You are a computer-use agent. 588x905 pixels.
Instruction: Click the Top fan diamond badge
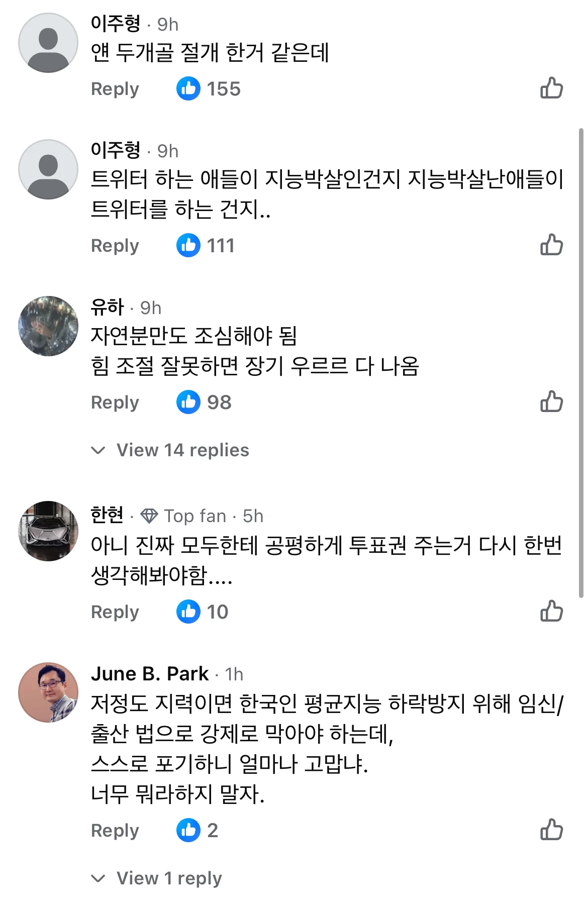tap(149, 516)
